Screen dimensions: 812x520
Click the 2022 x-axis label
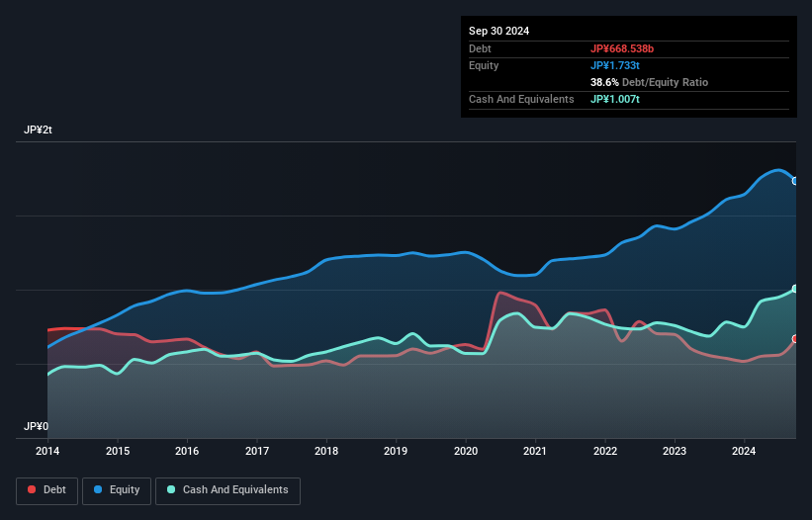click(x=605, y=451)
